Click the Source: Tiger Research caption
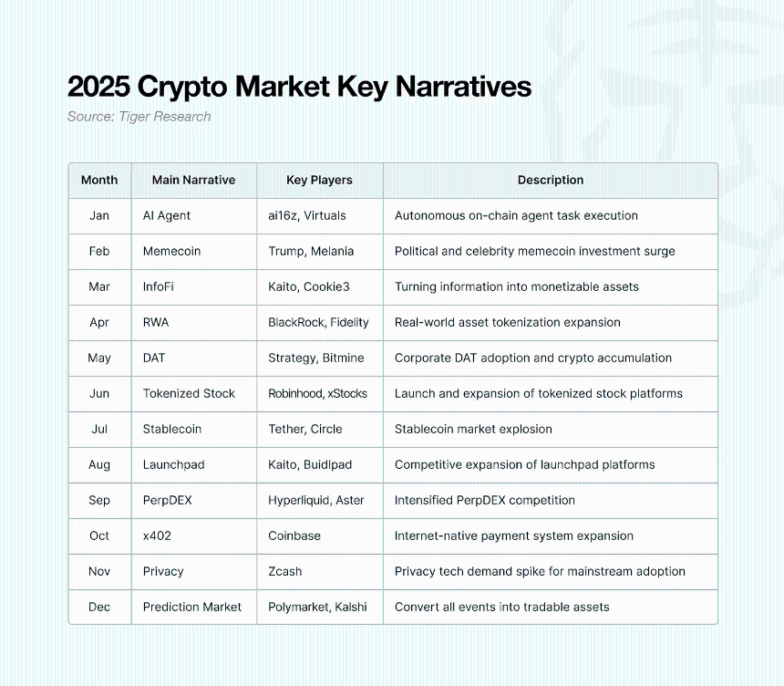This screenshot has width=784, height=686. click(x=139, y=117)
